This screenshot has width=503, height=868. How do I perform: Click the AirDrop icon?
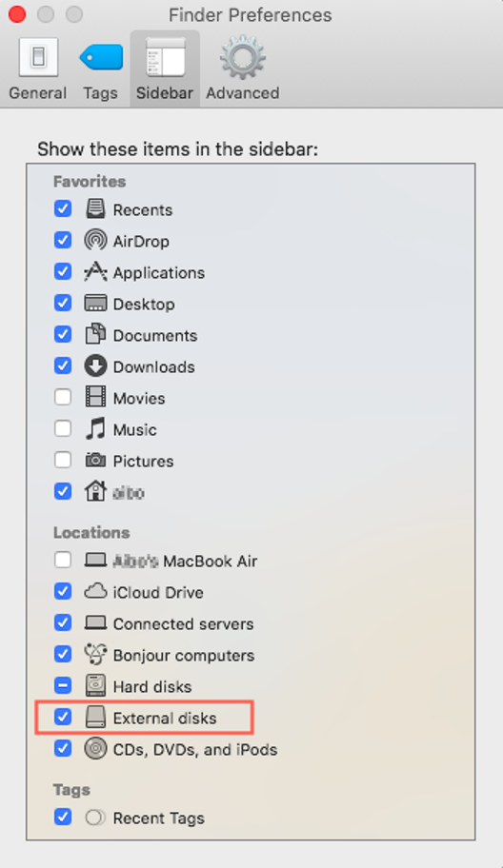(x=95, y=240)
